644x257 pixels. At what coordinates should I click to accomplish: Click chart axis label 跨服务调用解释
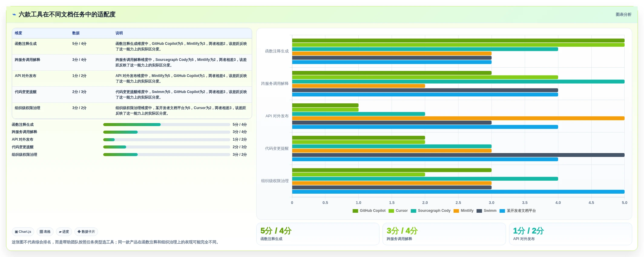[x=275, y=84]
